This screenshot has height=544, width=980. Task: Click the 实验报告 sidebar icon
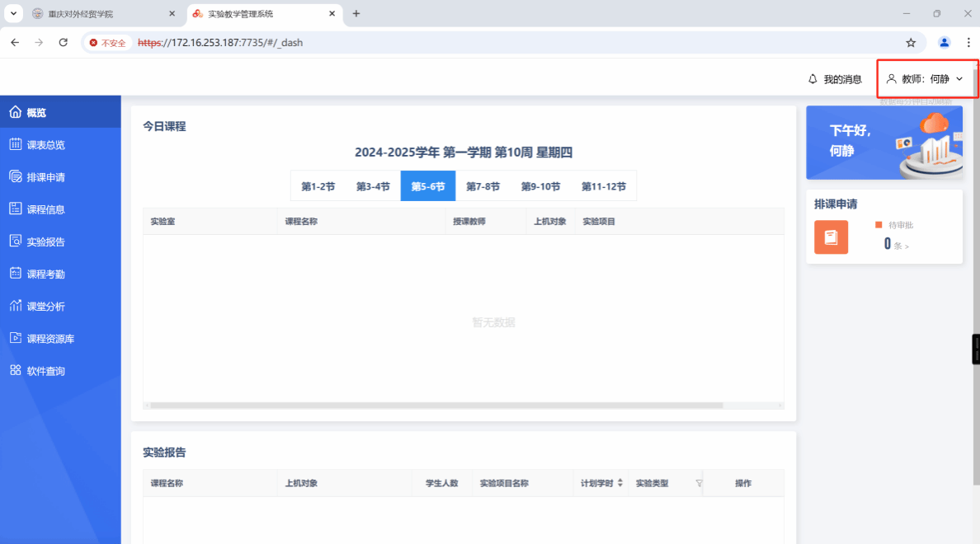15,242
